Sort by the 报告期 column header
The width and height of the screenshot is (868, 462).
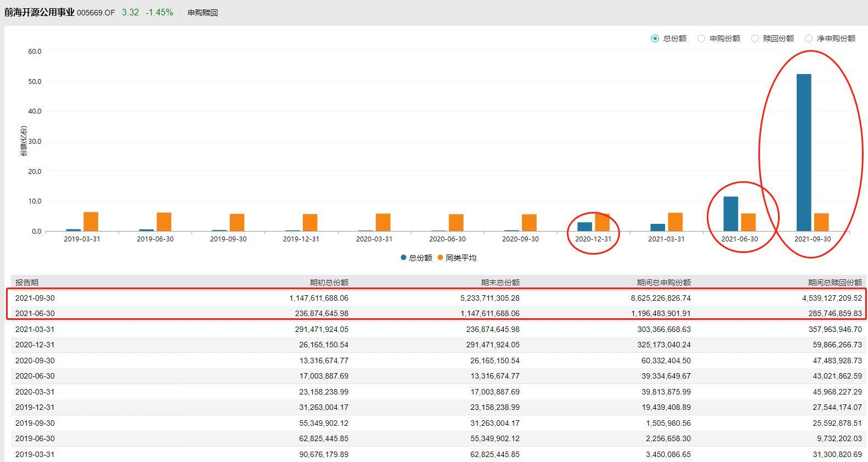click(x=27, y=283)
